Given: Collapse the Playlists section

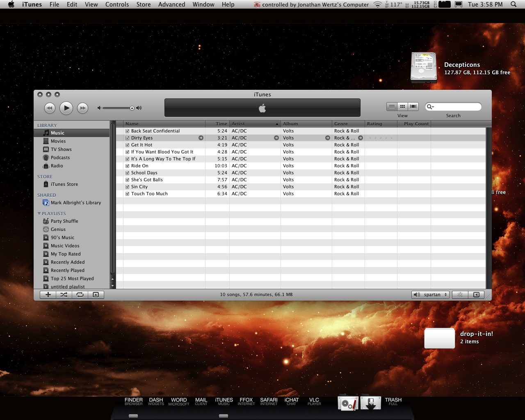Looking at the screenshot, I should (39, 213).
